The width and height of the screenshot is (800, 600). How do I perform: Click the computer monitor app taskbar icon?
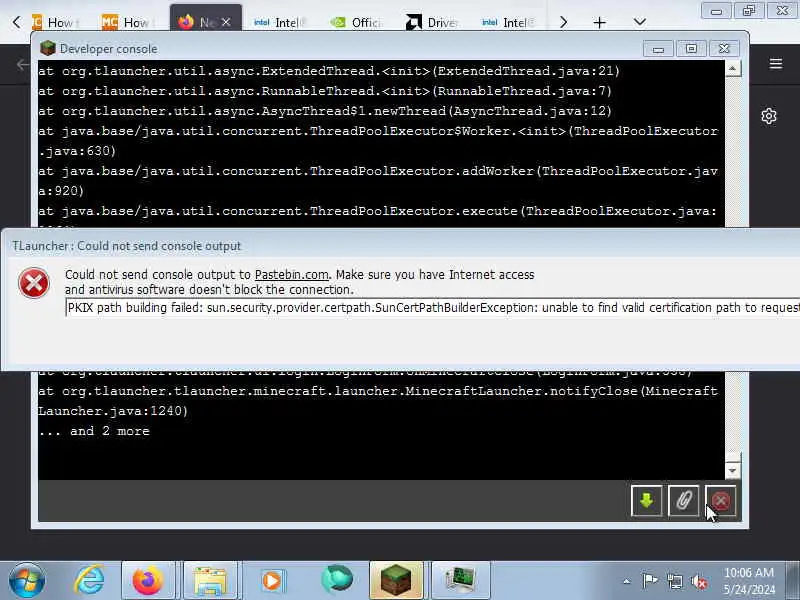click(460, 580)
